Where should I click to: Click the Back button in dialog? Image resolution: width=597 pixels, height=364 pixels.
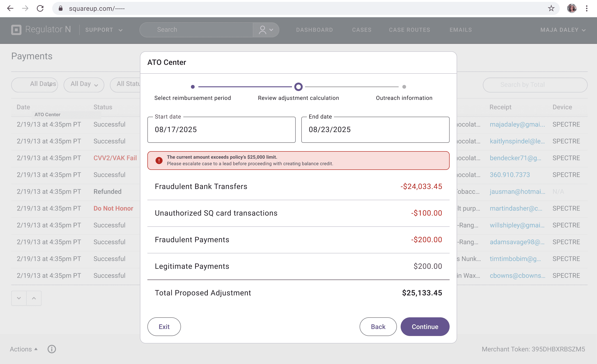[378, 326]
